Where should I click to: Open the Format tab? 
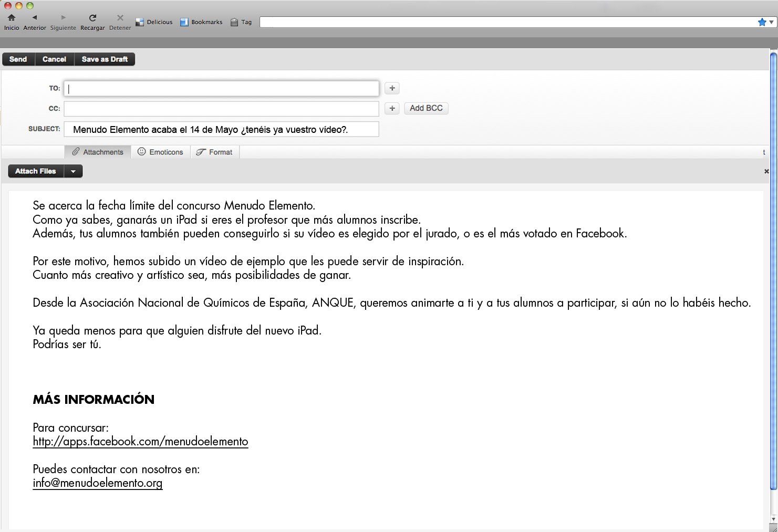coord(214,152)
